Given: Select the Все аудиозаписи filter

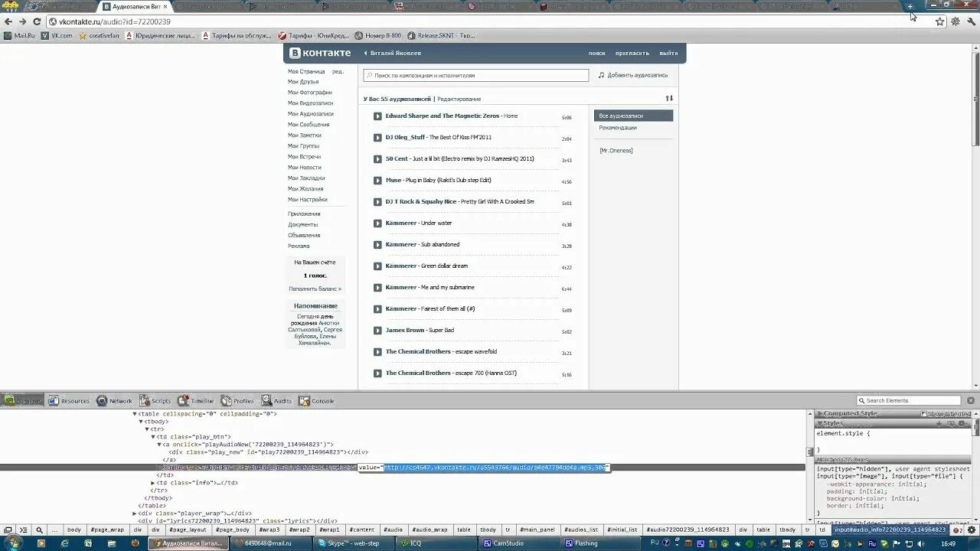Looking at the screenshot, I should pos(633,116).
